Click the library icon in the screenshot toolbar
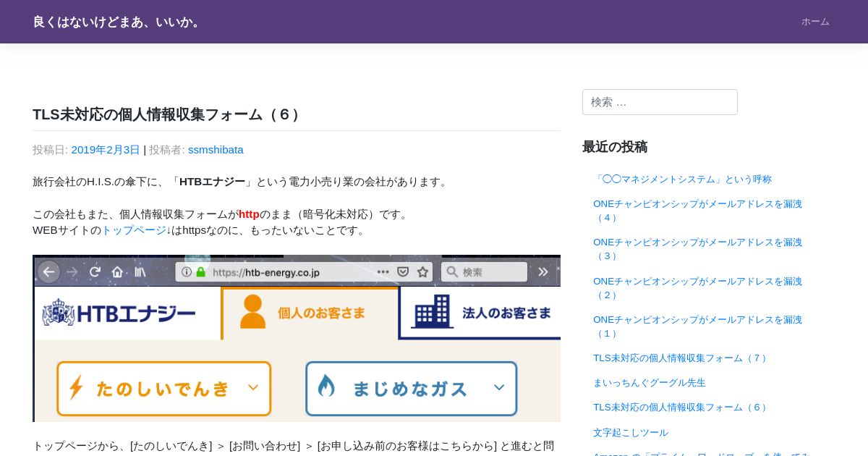868x456 pixels. (x=140, y=272)
